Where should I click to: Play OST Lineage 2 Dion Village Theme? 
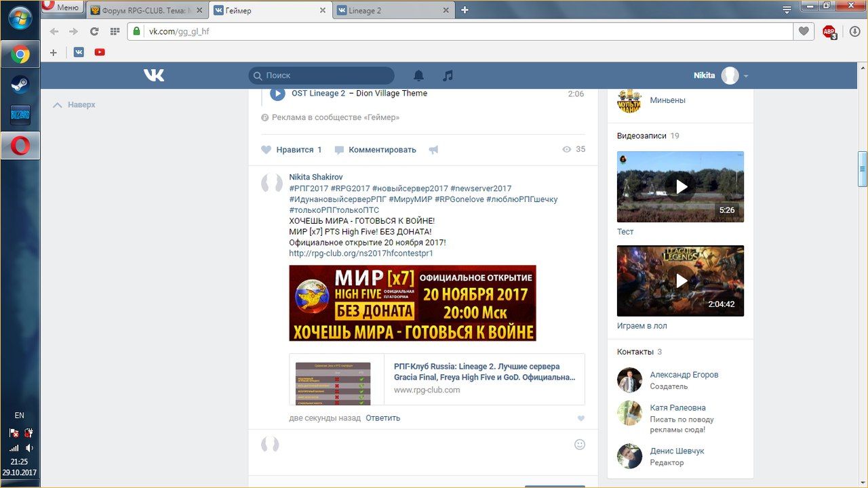click(277, 94)
